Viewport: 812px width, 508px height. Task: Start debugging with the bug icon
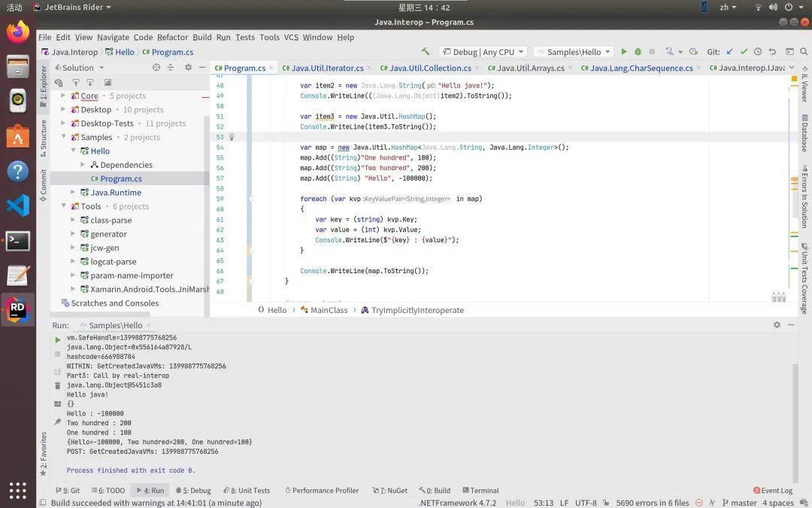[638, 51]
